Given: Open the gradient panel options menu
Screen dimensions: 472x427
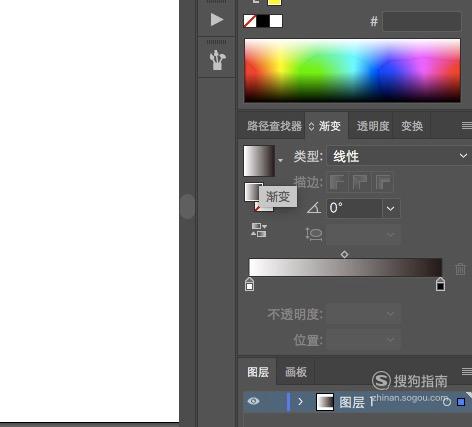Looking at the screenshot, I should 466,126.
